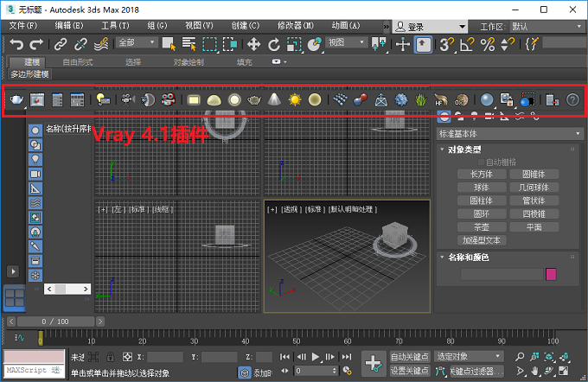Click the V-Ray sun light icon
588x382 pixels.
click(x=295, y=100)
